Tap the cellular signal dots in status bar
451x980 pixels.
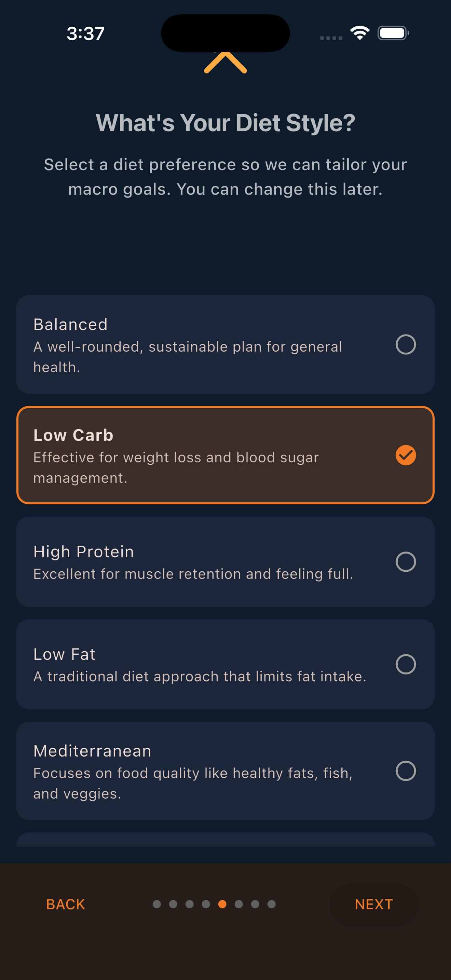[x=330, y=38]
